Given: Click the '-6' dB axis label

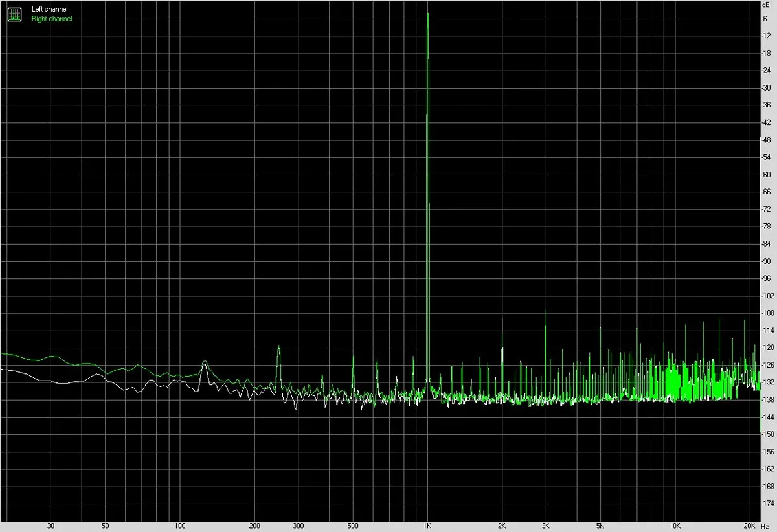Looking at the screenshot, I should click(x=765, y=18).
